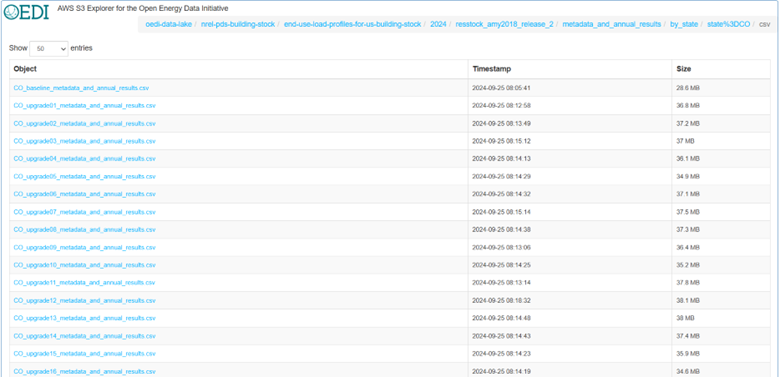Image resolution: width=780 pixels, height=377 pixels.
Task: Go to nrel-pds-building-stock breadcrumb
Action: (x=238, y=24)
